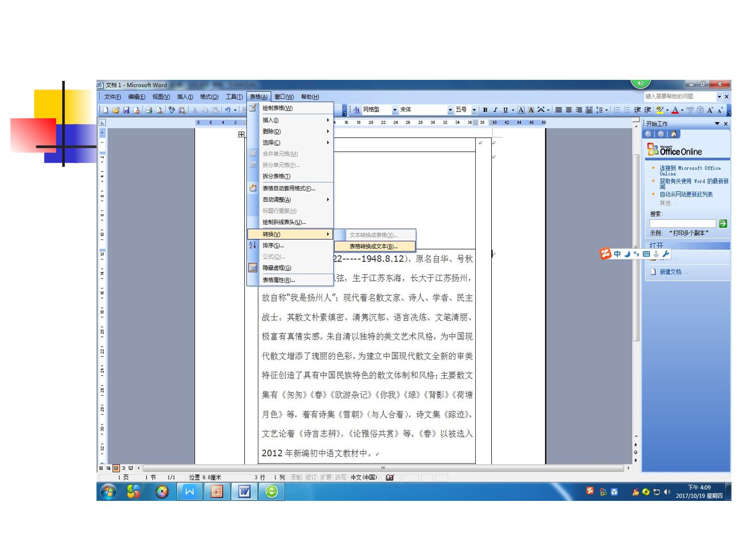Viewport: 747px width, 560px height.
Task: Open the 文件(F) menu
Action: click(x=113, y=97)
